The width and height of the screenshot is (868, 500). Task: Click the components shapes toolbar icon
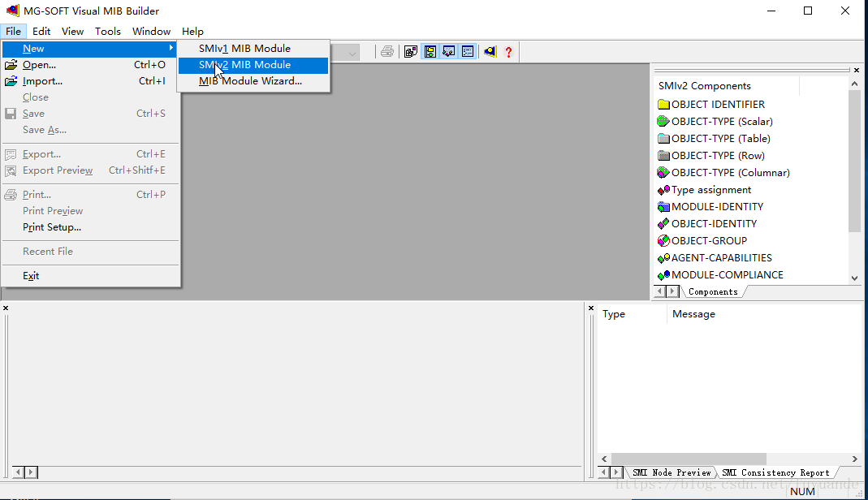(x=411, y=52)
